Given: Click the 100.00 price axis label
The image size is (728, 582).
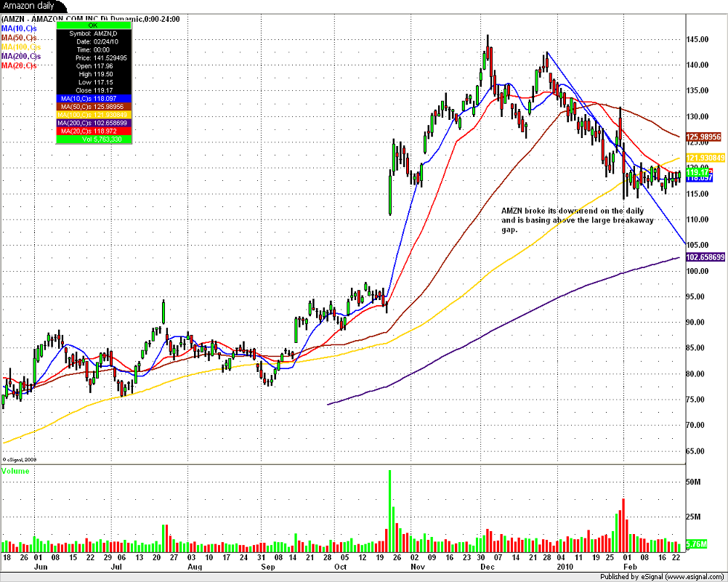Looking at the screenshot, I should [697, 271].
